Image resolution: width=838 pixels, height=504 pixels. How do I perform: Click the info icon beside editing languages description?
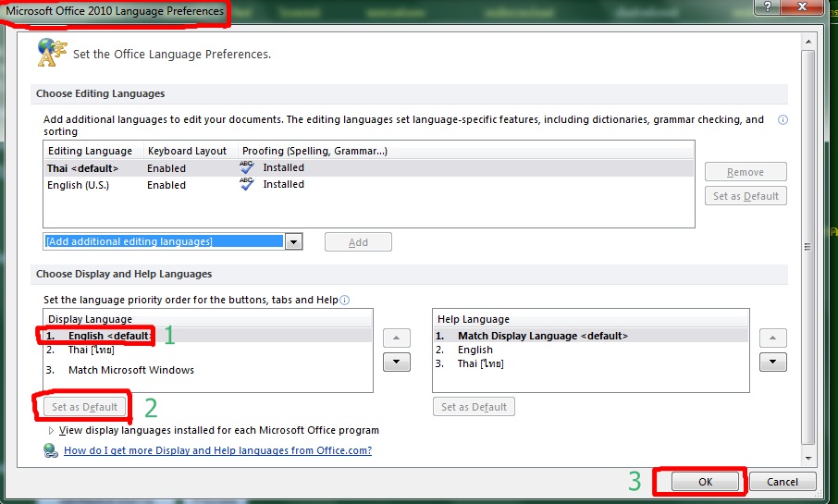coord(783,119)
